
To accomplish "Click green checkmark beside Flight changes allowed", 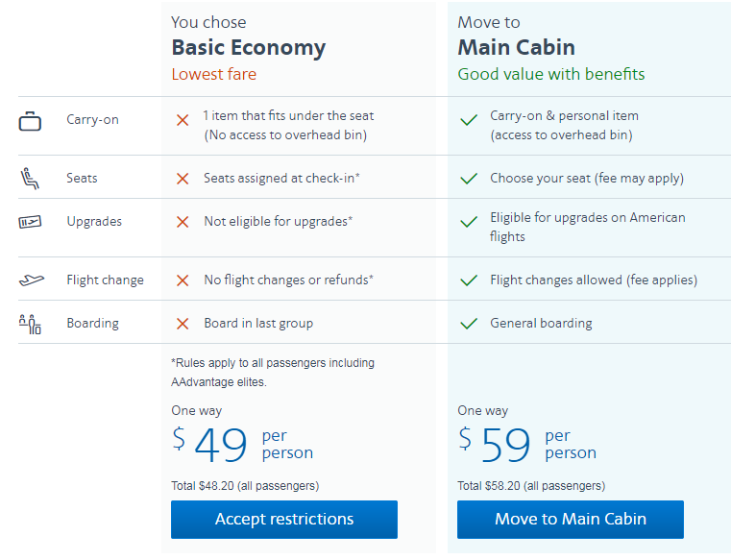I will pos(469,280).
